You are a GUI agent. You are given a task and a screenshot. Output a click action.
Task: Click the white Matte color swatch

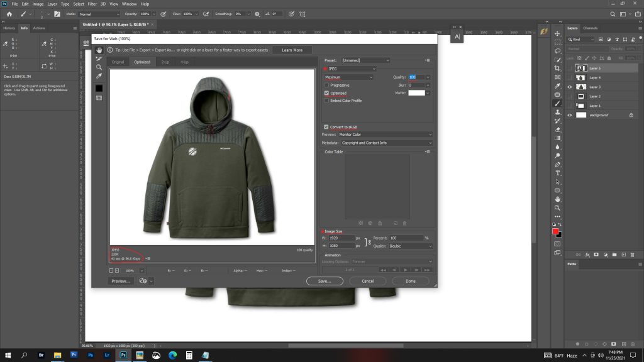pos(416,93)
